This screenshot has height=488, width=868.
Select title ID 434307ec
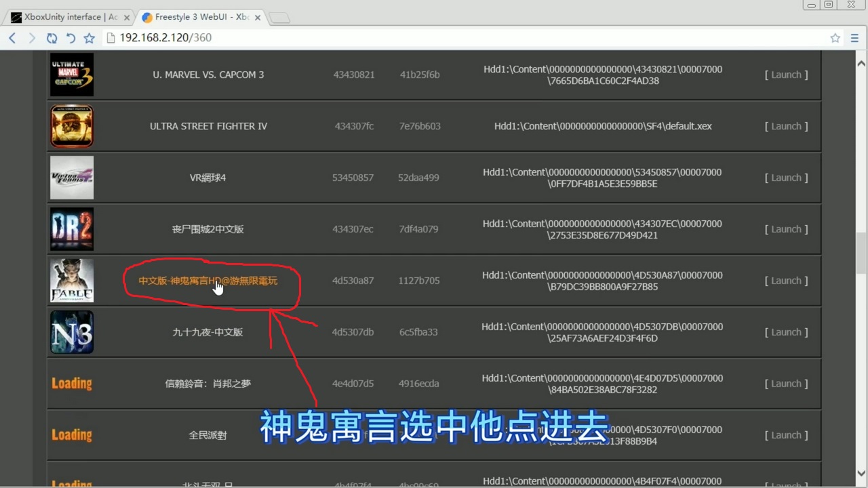coord(353,229)
